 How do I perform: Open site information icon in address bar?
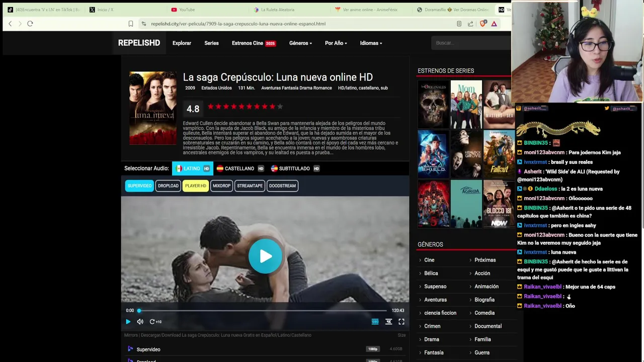[x=144, y=24]
